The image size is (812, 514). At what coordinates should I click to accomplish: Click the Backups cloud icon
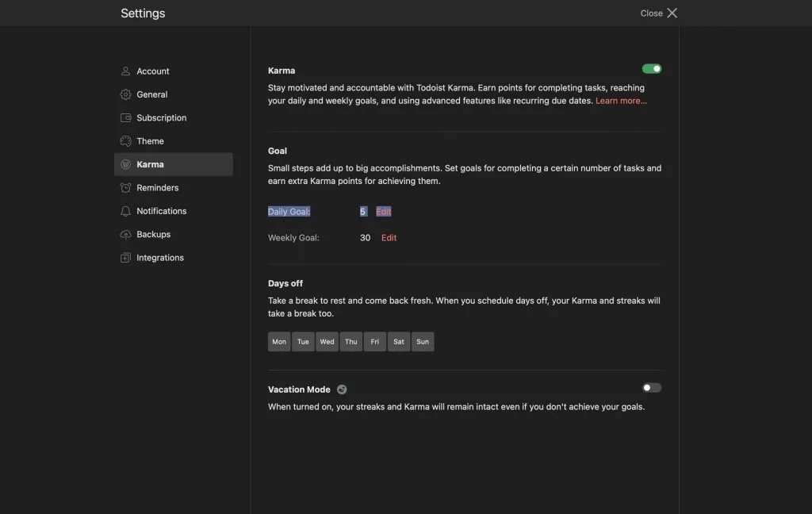[125, 234]
